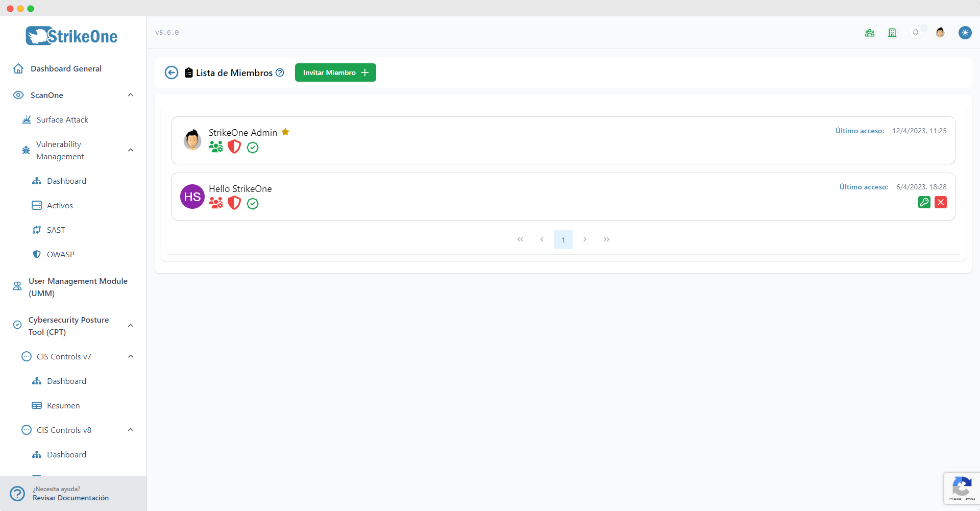Open the OWASP menu item
Viewport: 980px width, 511px height.
point(60,254)
